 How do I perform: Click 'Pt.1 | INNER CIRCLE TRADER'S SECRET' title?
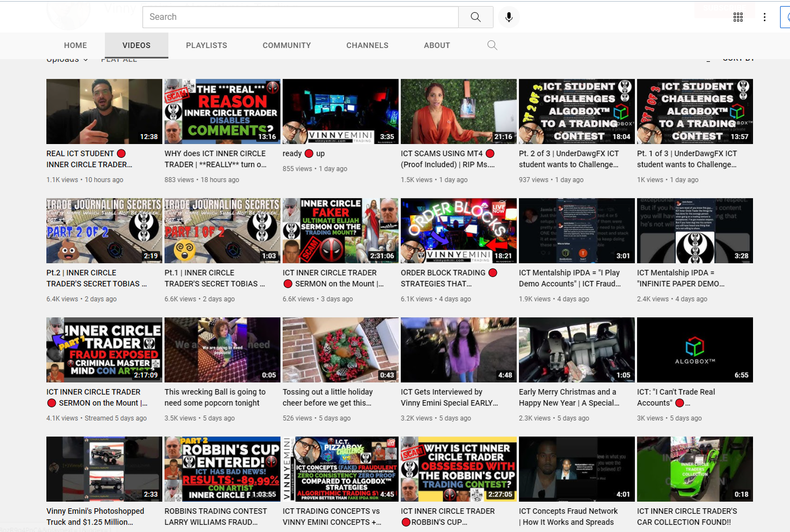click(215, 278)
